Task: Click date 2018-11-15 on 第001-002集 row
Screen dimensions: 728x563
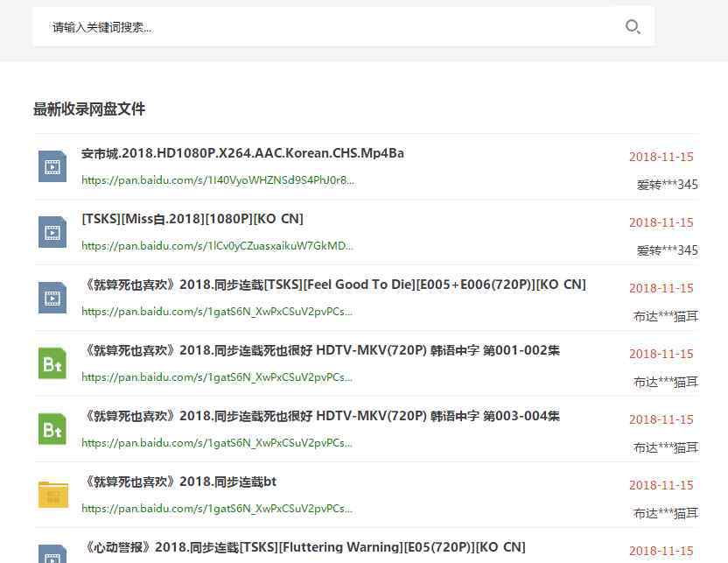Action: 661,354
